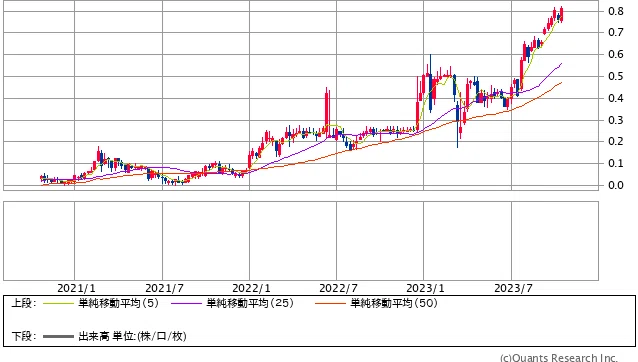Click the purple legend line for moving average 25
Screen dimensions: 638x362
pos(187,303)
